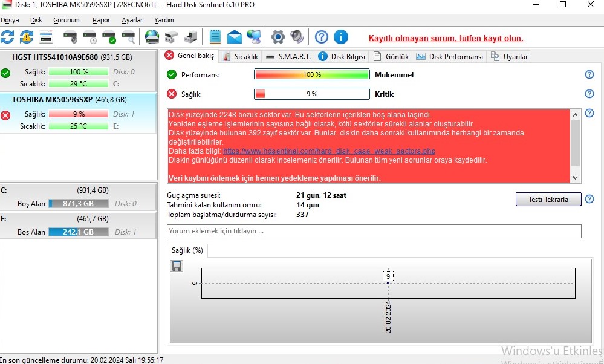Image resolution: width=604 pixels, height=364 pixels.
Task: Click the disk with green checkmark icon
Action: [x=109, y=37]
